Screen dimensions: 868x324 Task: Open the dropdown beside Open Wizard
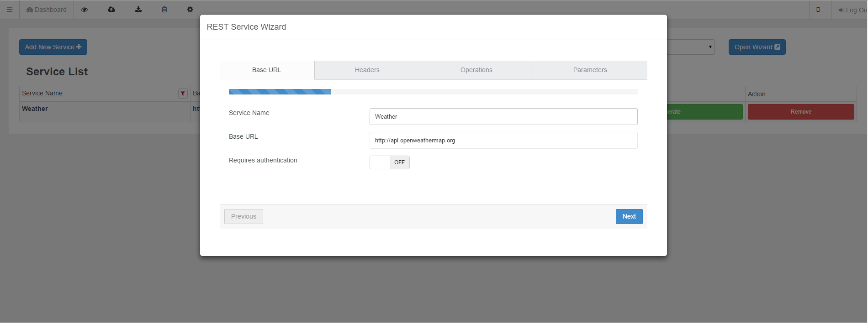point(691,47)
